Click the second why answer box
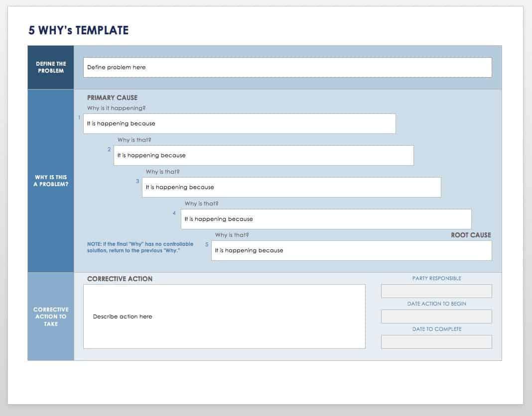Viewport: 532px width, 416px height. pyautogui.click(x=263, y=155)
